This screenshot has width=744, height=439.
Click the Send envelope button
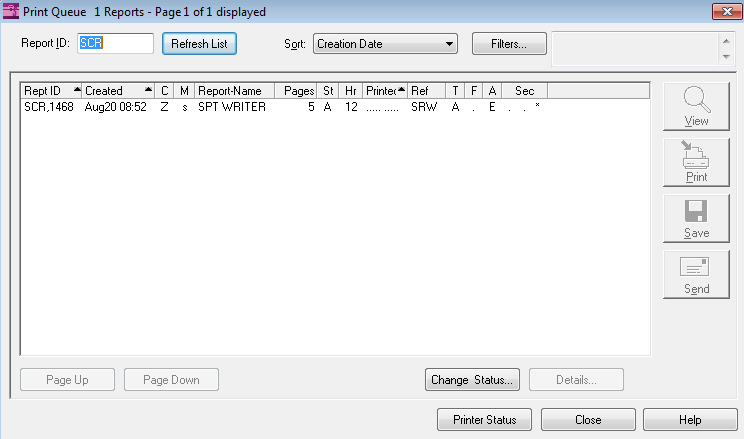pos(696,274)
